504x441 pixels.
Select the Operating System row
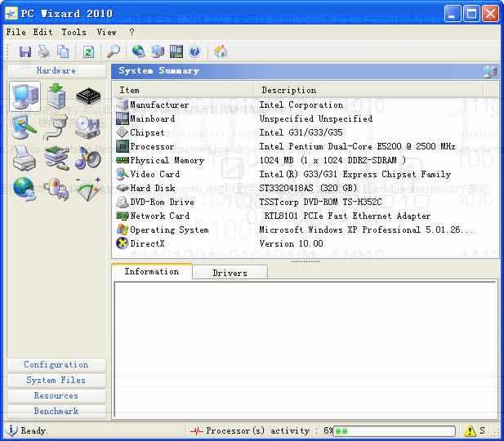[306, 229]
